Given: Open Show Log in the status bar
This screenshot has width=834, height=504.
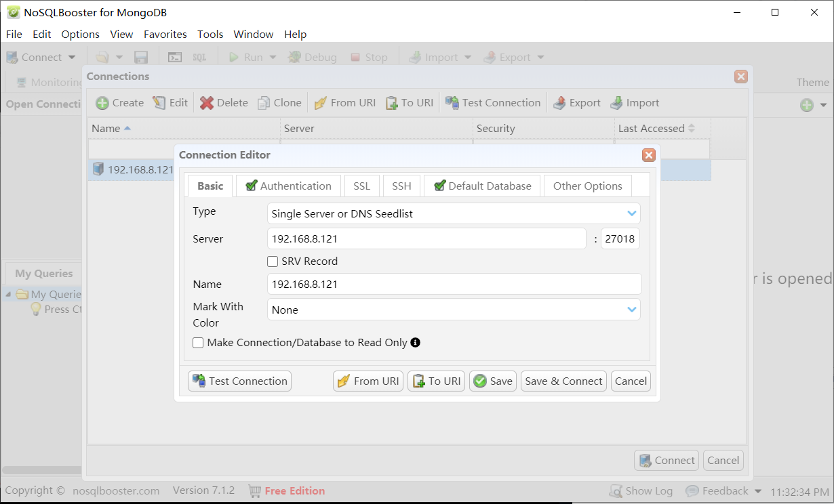Looking at the screenshot, I should [641, 491].
